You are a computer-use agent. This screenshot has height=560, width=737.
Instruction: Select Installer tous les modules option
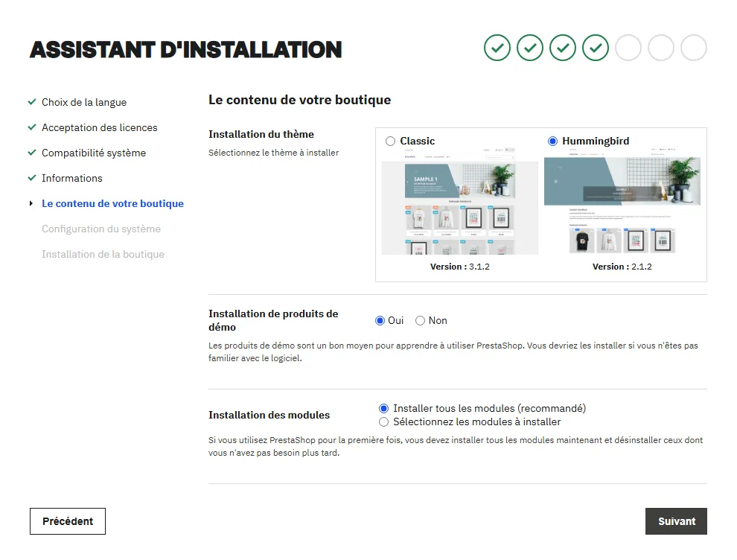pos(383,408)
